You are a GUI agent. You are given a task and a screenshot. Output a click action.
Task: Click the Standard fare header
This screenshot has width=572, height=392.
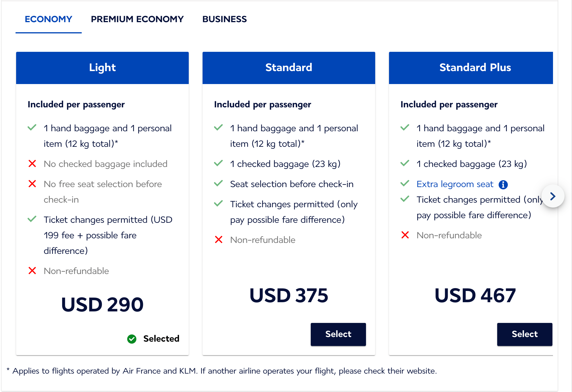click(289, 68)
